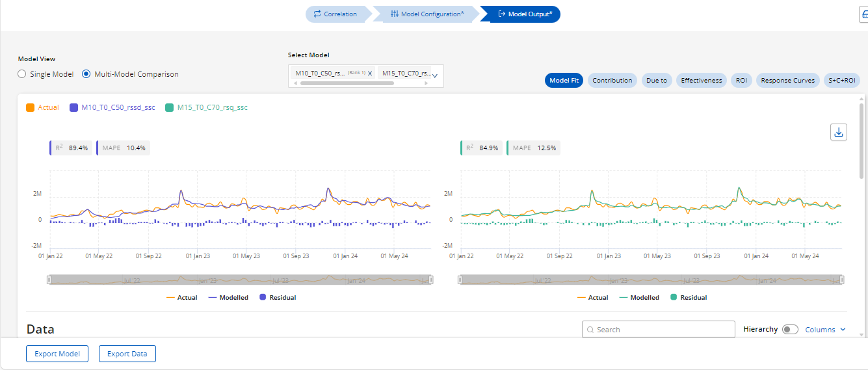
Task: Open the Model Configuration step
Action: [427, 14]
